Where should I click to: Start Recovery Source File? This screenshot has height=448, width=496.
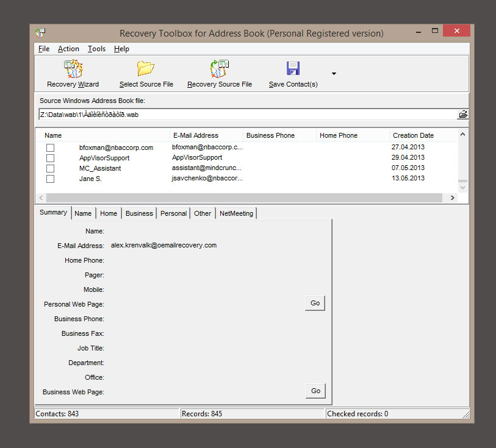point(219,74)
